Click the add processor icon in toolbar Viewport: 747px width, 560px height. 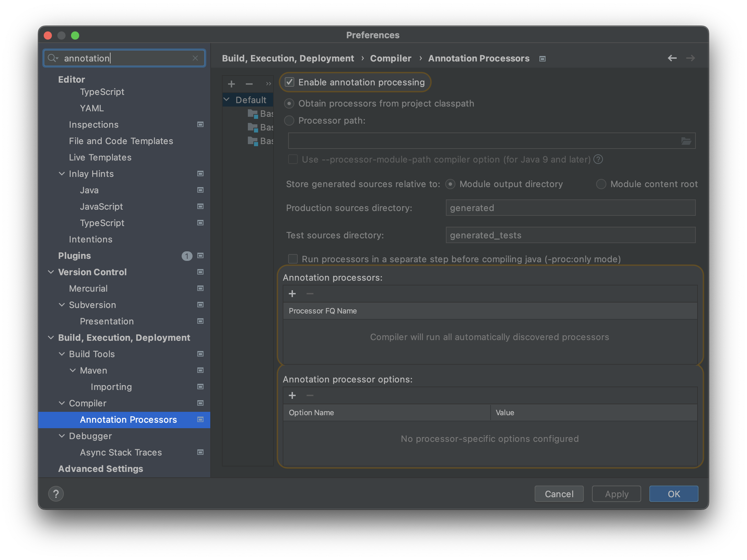coord(292,294)
